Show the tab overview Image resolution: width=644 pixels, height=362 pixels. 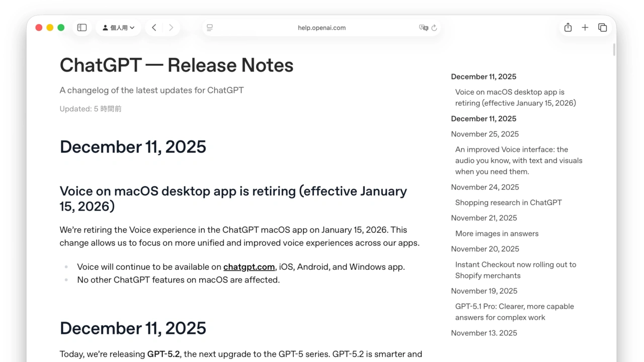pyautogui.click(x=602, y=28)
